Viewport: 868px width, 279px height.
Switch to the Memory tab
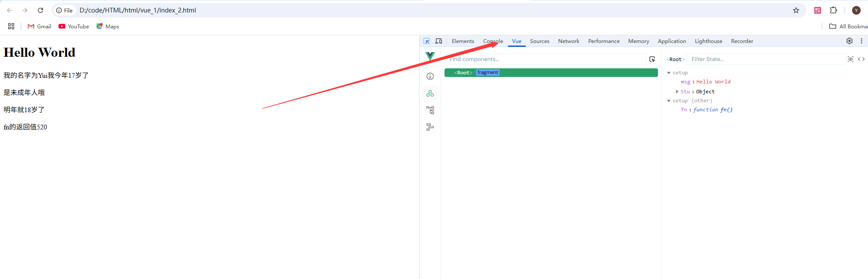point(639,41)
